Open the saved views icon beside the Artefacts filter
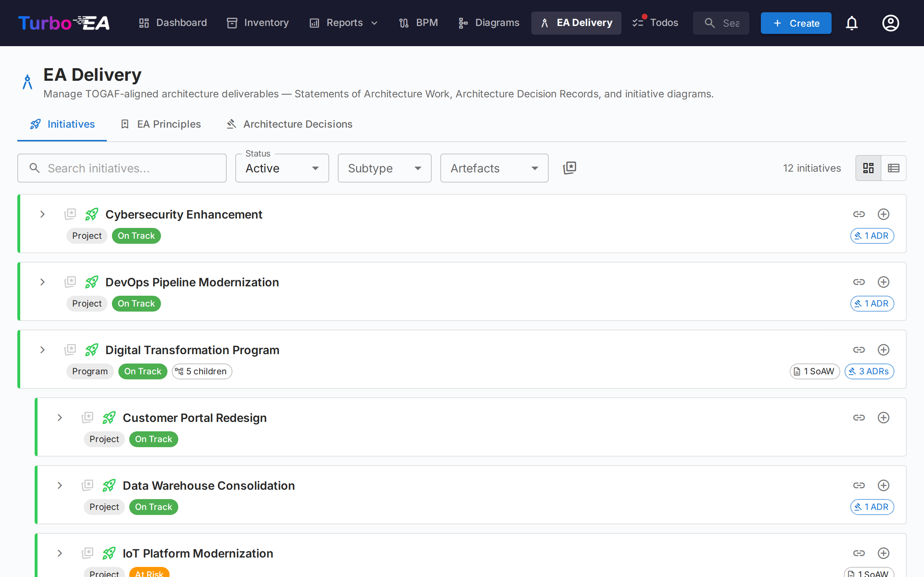The height and width of the screenshot is (577, 924). click(x=570, y=168)
